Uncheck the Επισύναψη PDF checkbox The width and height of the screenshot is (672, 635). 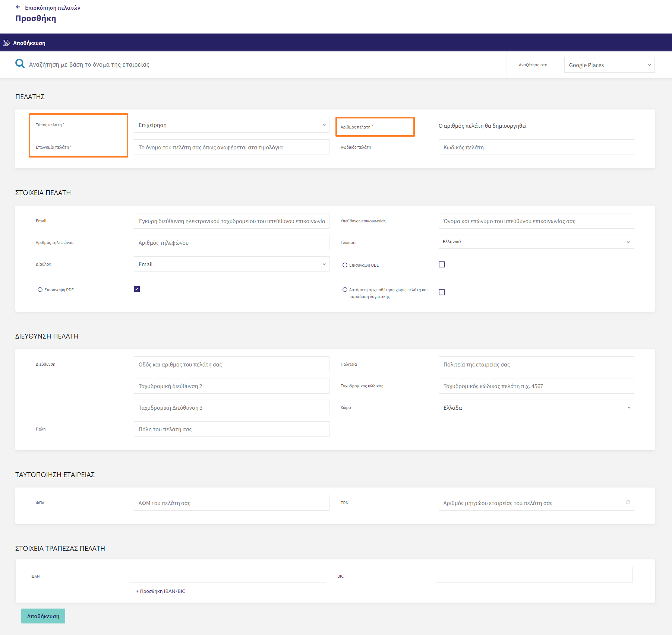[137, 289]
